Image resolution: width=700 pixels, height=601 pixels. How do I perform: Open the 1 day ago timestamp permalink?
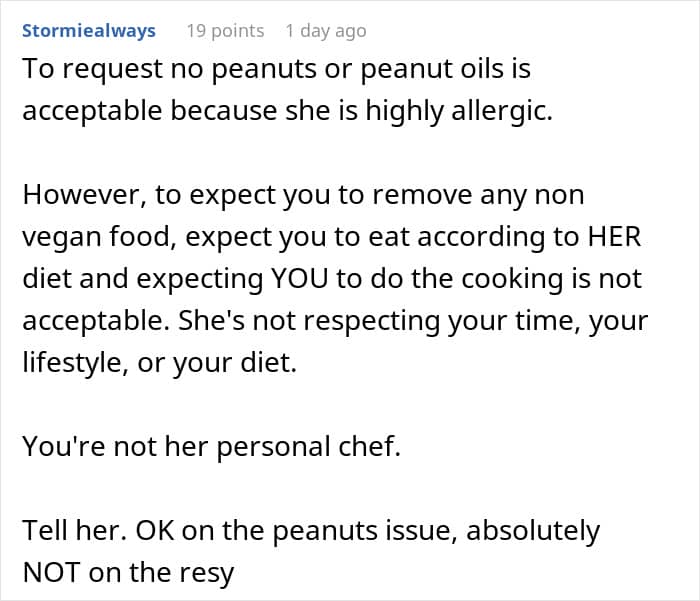tap(326, 31)
